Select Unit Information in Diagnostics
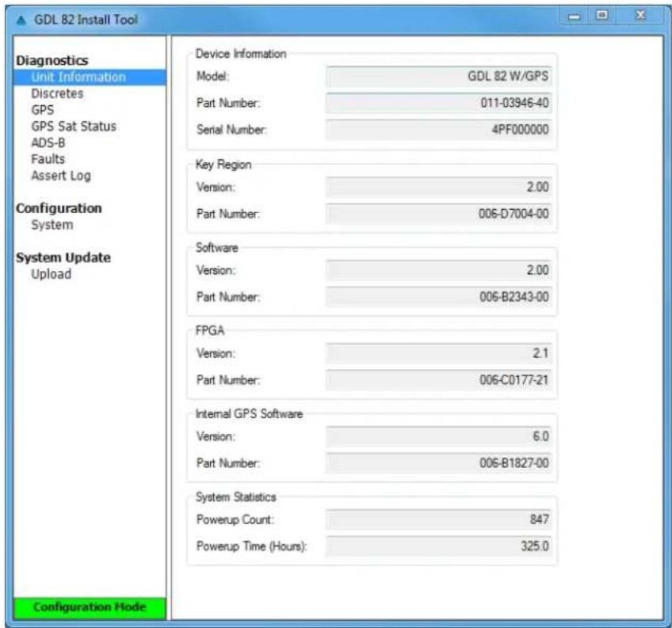Screen dimensions: 672x628 click(90, 77)
